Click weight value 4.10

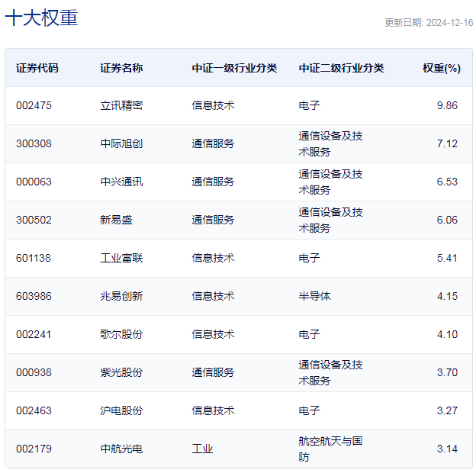(x=447, y=335)
